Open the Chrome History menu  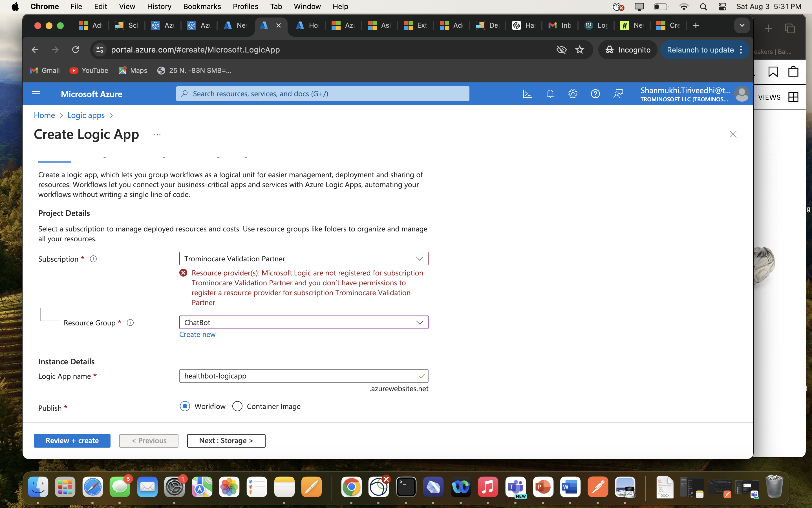159,7
